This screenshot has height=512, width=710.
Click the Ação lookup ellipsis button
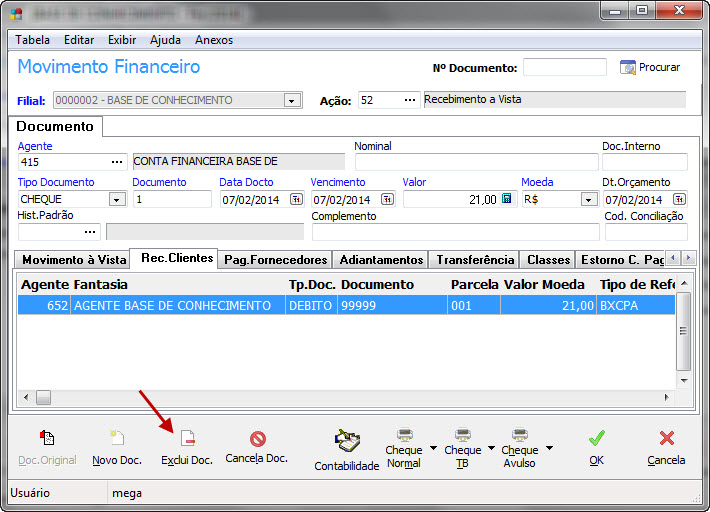click(409, 100)
